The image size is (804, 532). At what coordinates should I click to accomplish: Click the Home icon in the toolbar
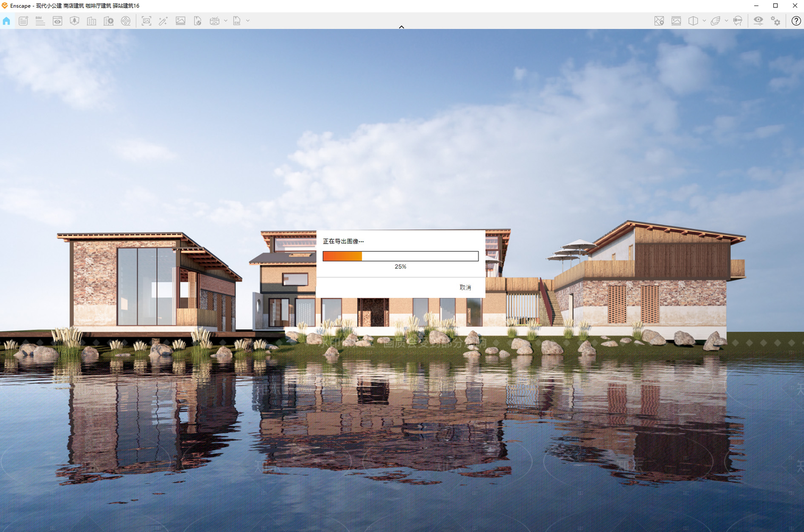(7, 21)
